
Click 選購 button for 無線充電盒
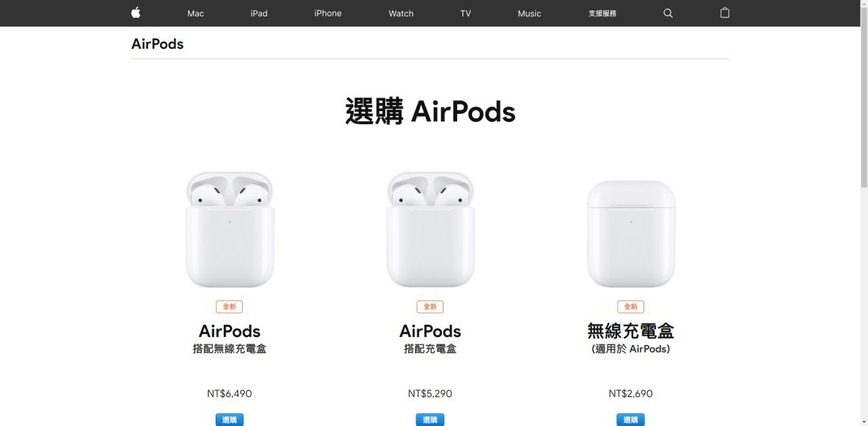[x=631, y=420]
